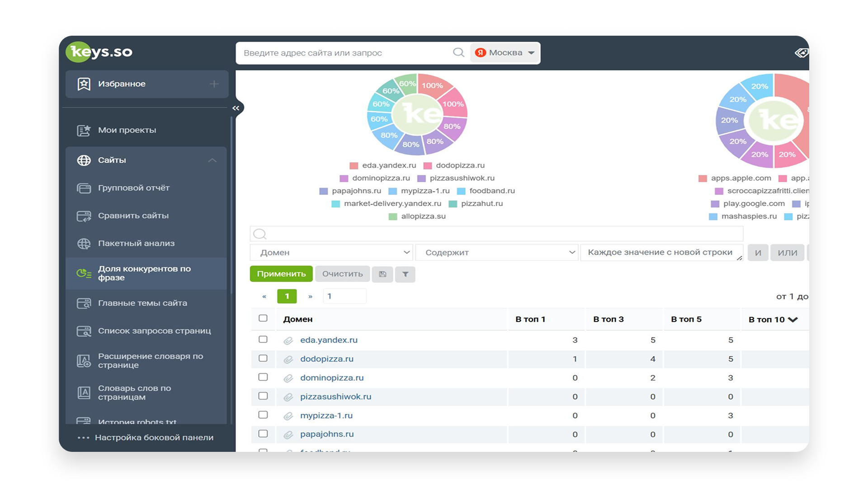The height and width of the screenshot is (488, 868).
Task: Click the ИЛИ logic button
Action: pos(787,253)
